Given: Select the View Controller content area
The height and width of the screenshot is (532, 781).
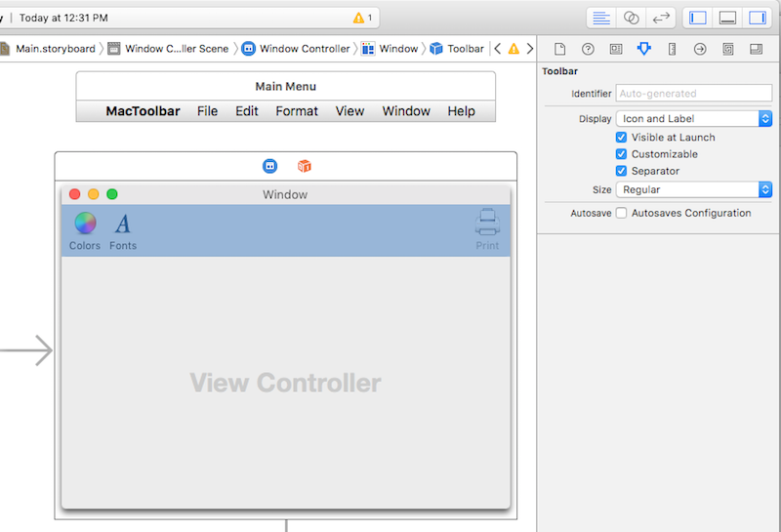Looking at the screenshot, I should click(286, 383).
